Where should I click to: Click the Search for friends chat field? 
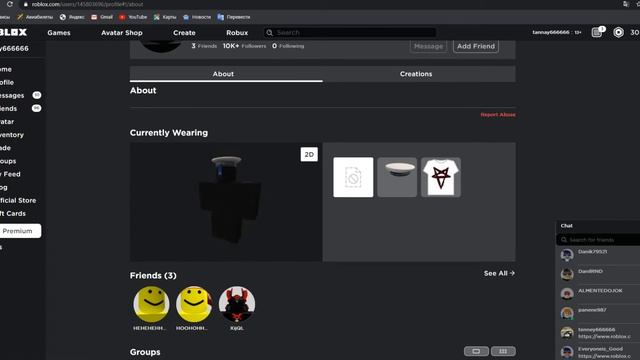598,240
